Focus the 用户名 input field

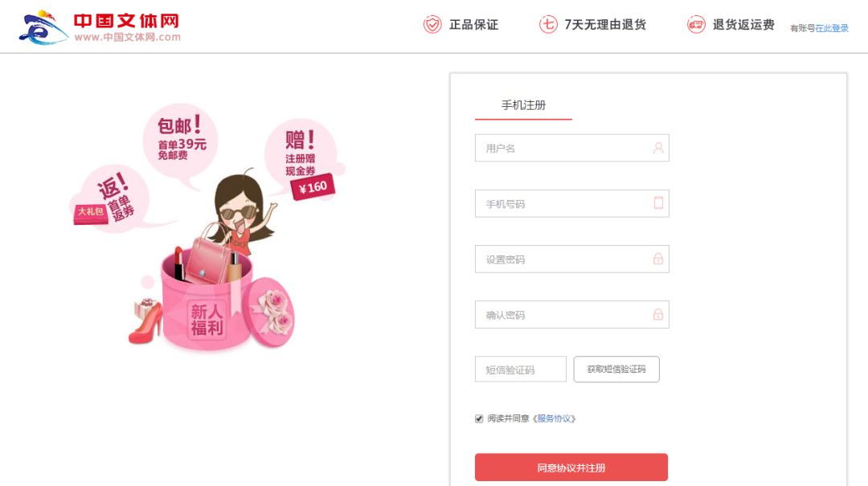point(572,148)
